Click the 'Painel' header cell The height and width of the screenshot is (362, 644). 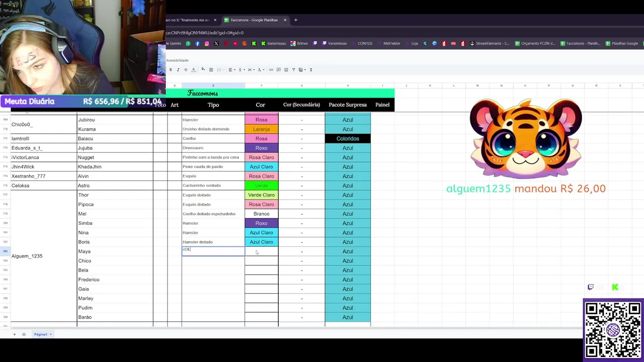pyautogui.click(x=382, y=105)
